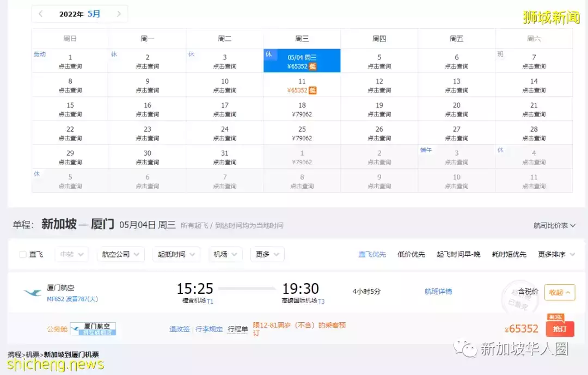Open the 航空公司 airline filter dropdown
Viewport: 588px width, 375px height.
point(120,254)
